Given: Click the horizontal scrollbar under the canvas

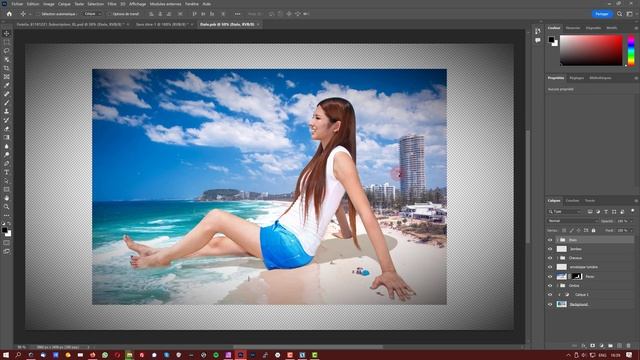Looking at the screenshot, I should click(x=308, y=347).
